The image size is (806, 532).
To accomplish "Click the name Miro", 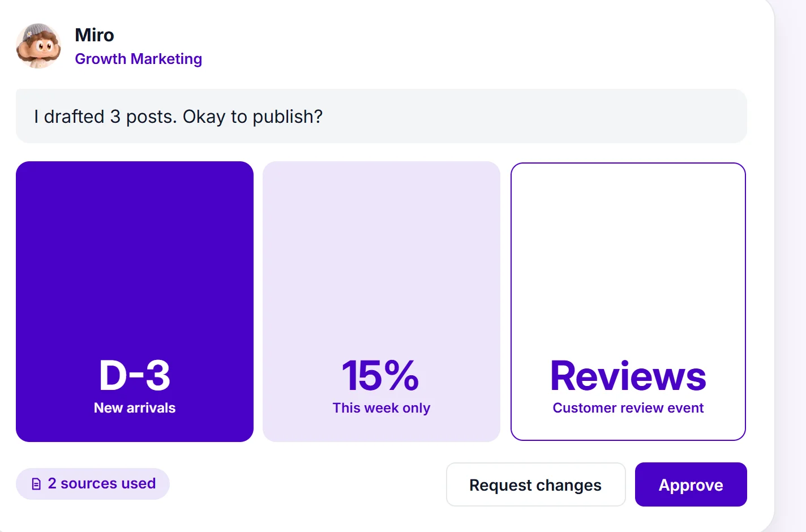I will point(95,35).
